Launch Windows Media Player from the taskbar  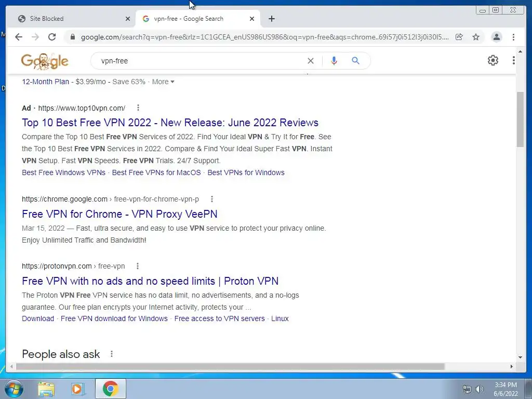pyautogui.click(x=77, y=389)
